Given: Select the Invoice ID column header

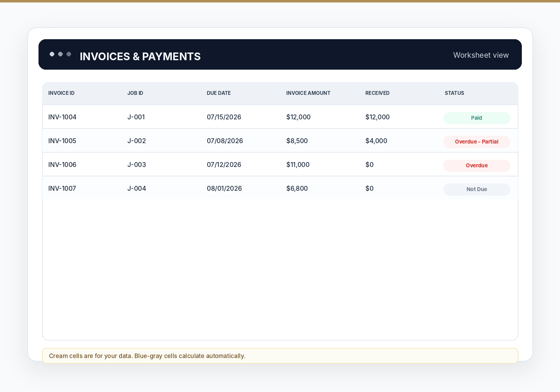Looking at the screenshot, I should coord(61,93).
